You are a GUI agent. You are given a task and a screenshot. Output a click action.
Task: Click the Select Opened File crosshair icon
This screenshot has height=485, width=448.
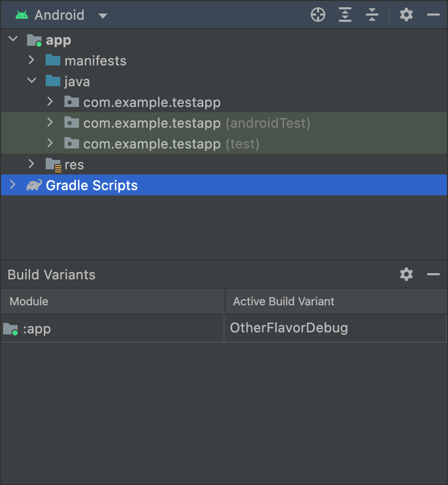pyautogui.click(x=318, y=15)
